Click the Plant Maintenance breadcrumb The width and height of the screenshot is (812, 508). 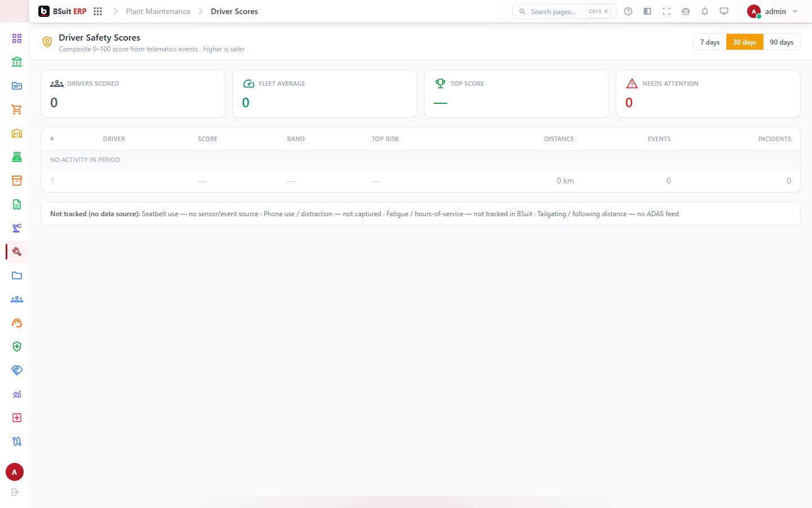click(158, 11)
